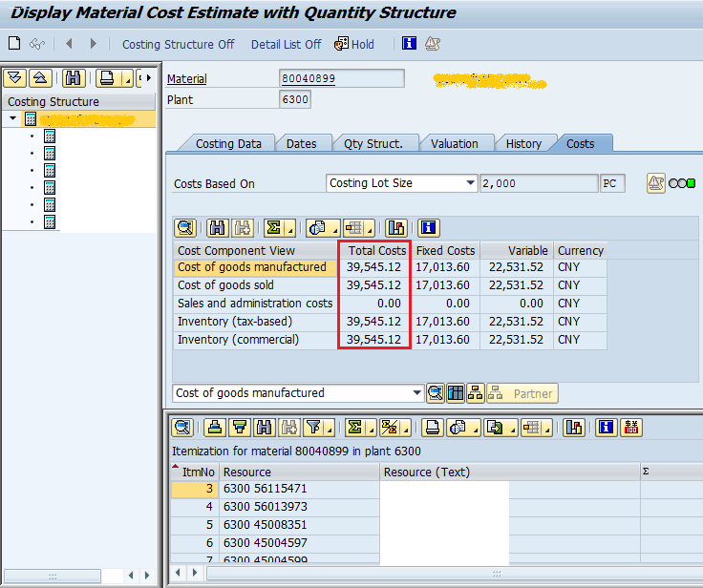This screenshot has width=703, height=588.
Task: Click Print icon in itemization toolbar
Action: pos(433,428)
